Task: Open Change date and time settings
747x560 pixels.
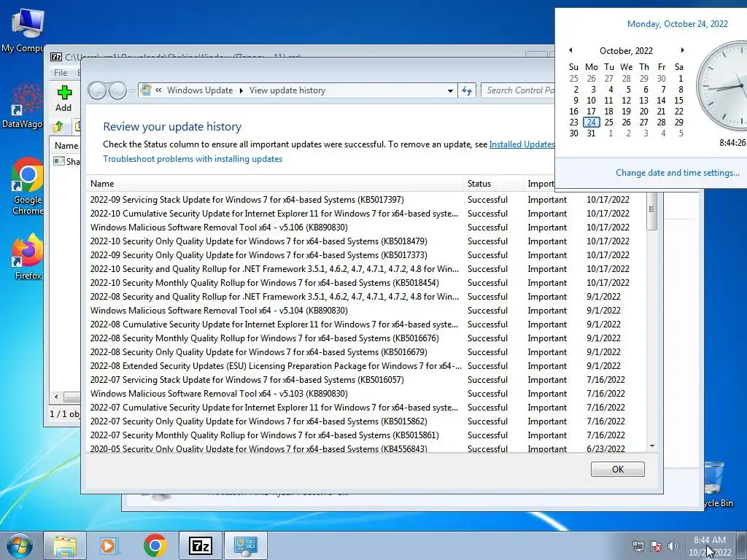Action: [x=678, y=173]
